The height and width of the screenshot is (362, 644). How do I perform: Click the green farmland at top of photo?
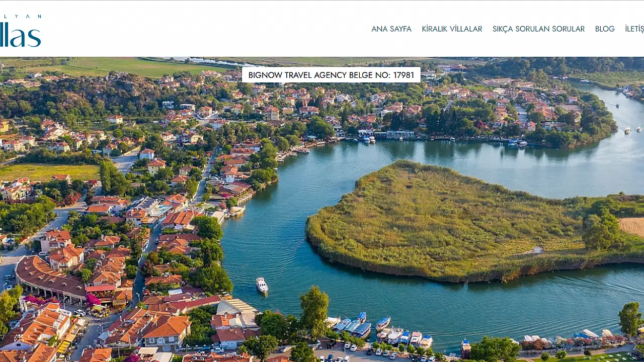point(126,66)
